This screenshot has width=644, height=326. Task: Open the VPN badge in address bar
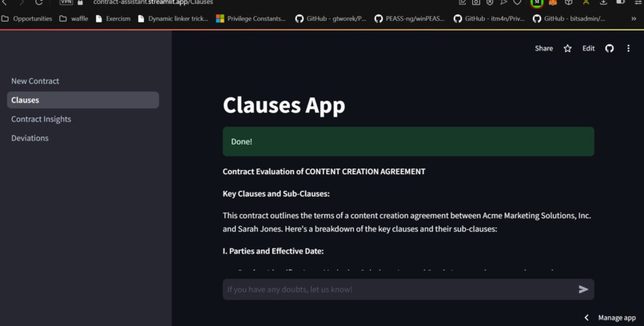tap(66, 2)
